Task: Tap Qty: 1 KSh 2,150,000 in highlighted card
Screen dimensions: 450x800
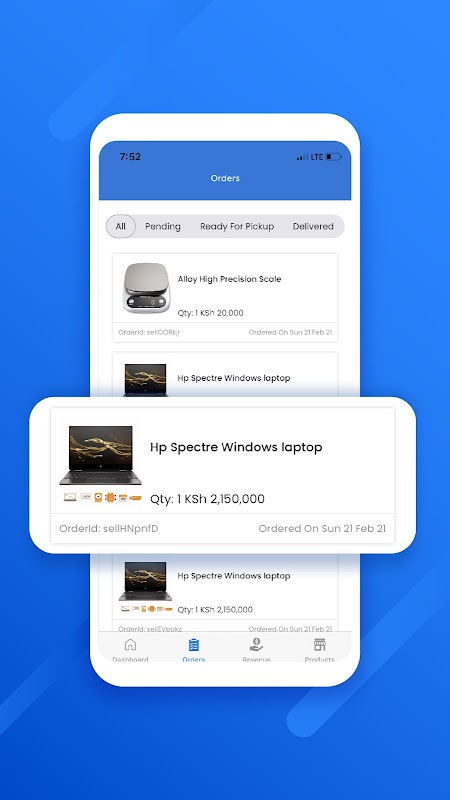Action: 207,499
